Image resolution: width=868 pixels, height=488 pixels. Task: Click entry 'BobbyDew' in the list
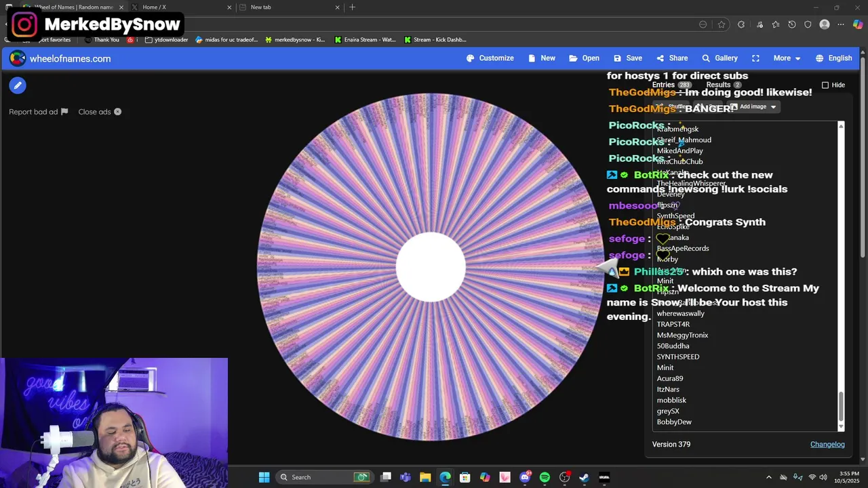674,422
